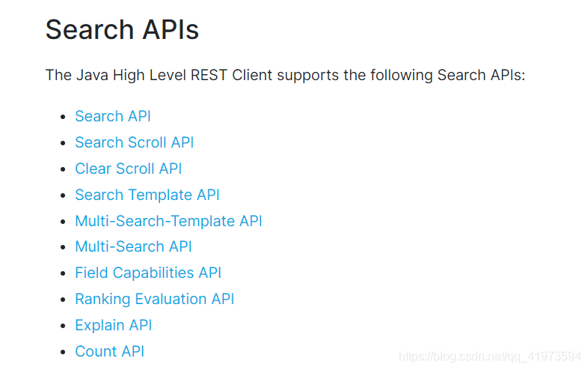The image size is (588, 370).
Task: Open the Search Template API link
Action: click(147, 195)
